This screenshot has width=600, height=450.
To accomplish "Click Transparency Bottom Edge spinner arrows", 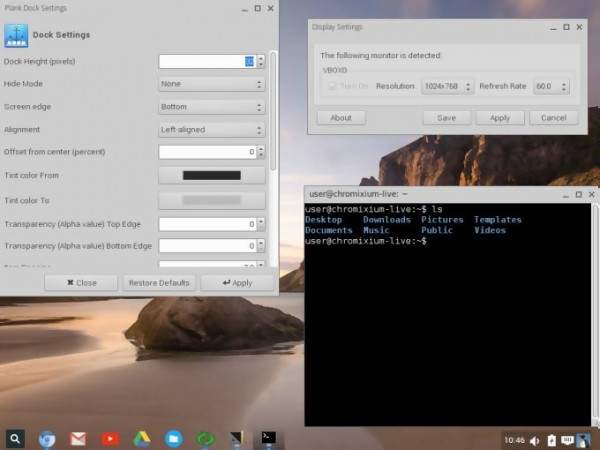I will point(261,246).
